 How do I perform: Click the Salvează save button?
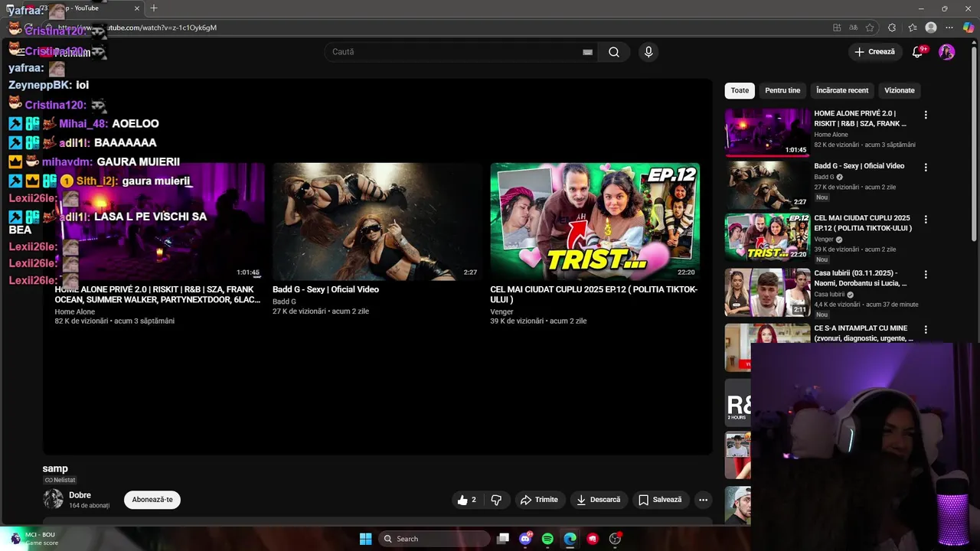[x=660, y=500]
